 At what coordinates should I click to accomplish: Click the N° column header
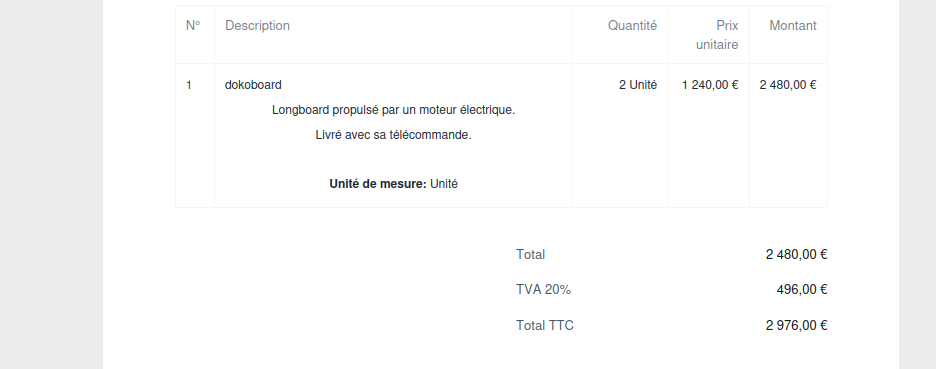(193, 26)
